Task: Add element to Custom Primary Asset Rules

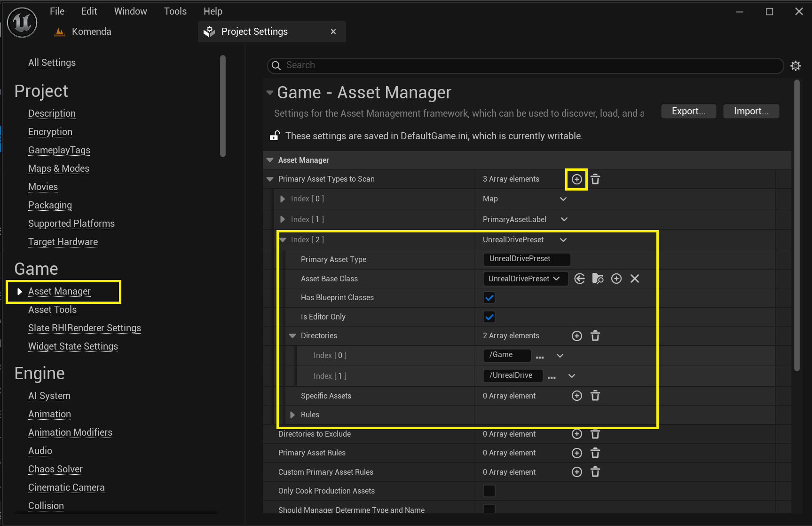Action: [x=577, y=472]
